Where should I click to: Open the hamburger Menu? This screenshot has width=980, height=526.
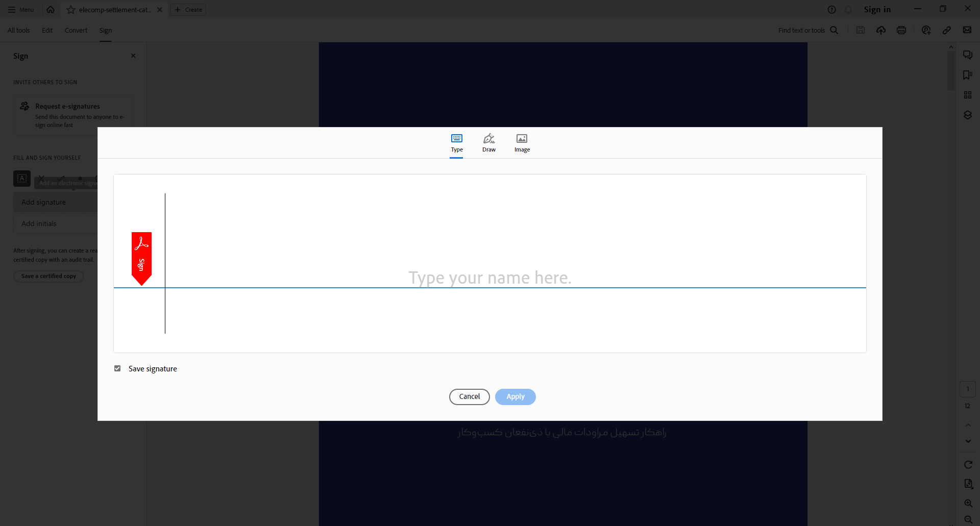click(x=21, y=10)
